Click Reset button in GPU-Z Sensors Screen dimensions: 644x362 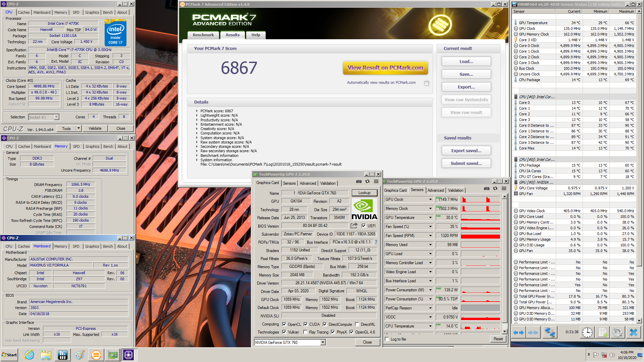coord(498,339)
